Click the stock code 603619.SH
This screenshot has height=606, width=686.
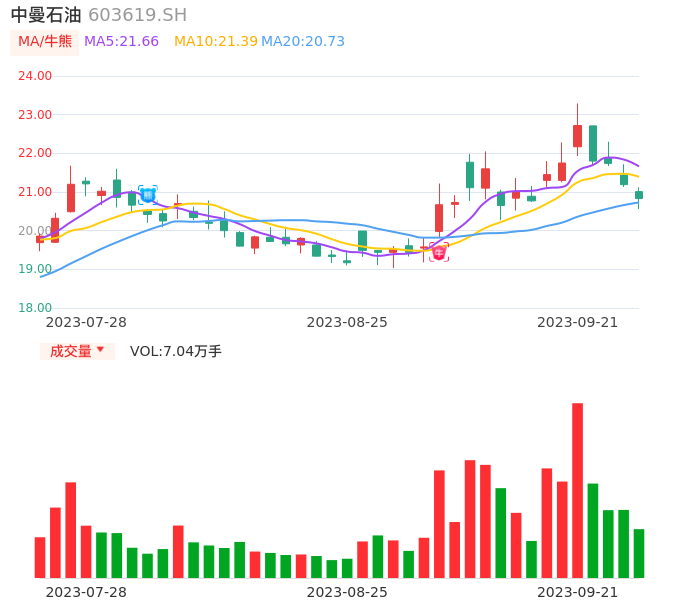[x=137, y=15]
